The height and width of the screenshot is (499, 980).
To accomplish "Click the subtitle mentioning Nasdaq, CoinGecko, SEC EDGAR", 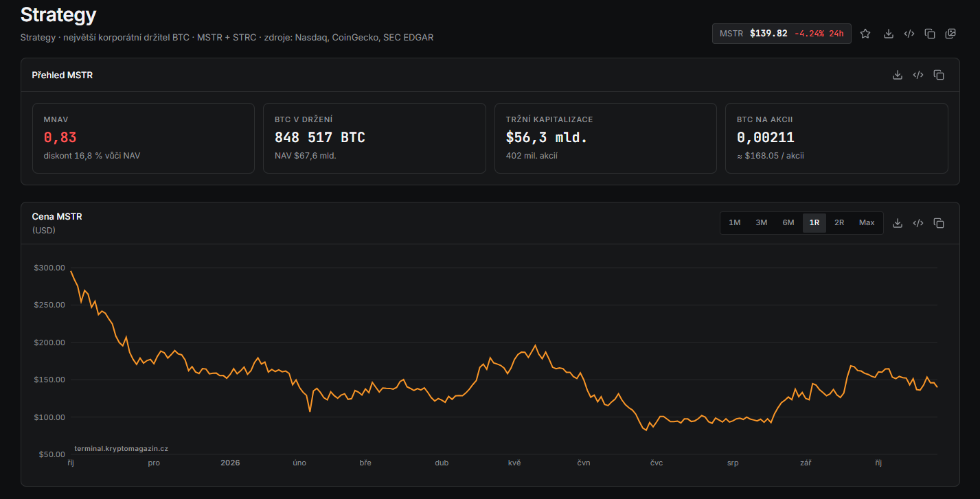I will (227, 37).
